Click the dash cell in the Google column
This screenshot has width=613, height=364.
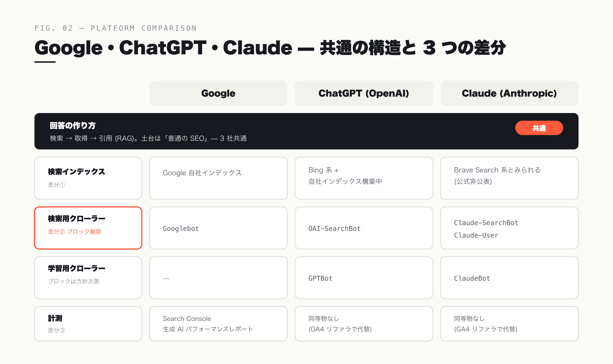tap(218, 278)
